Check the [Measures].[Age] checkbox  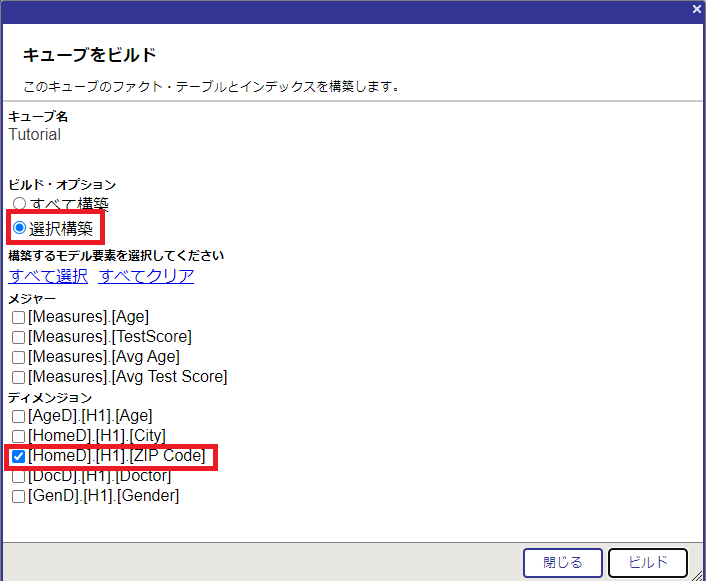click(18, 317)
